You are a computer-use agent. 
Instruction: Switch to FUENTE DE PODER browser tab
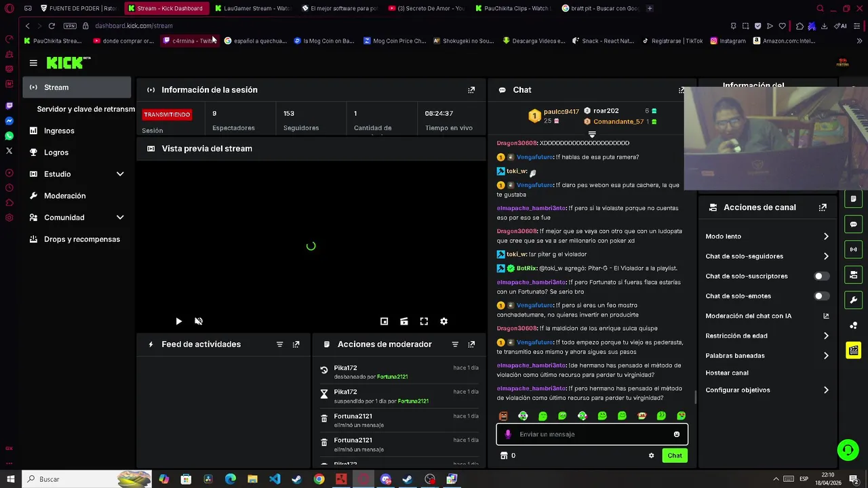click(x=79, y=8)
